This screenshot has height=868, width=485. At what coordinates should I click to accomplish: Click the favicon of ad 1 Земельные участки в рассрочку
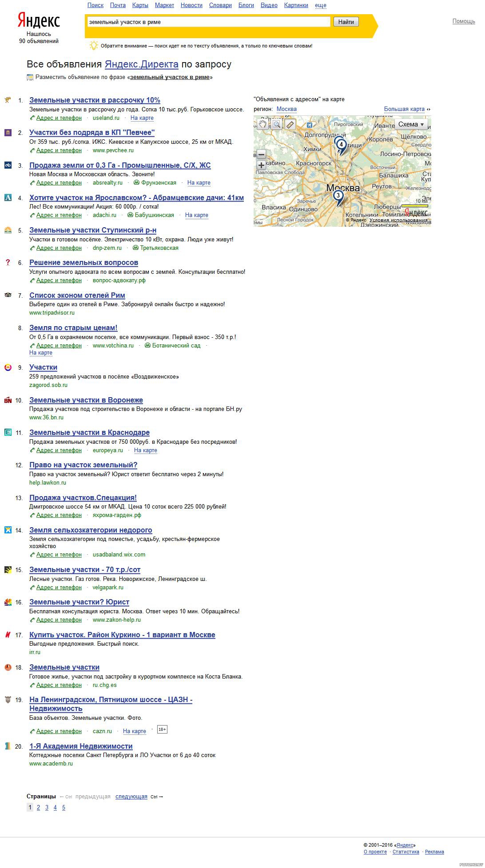pyautogui.click(x=8, y=100)
